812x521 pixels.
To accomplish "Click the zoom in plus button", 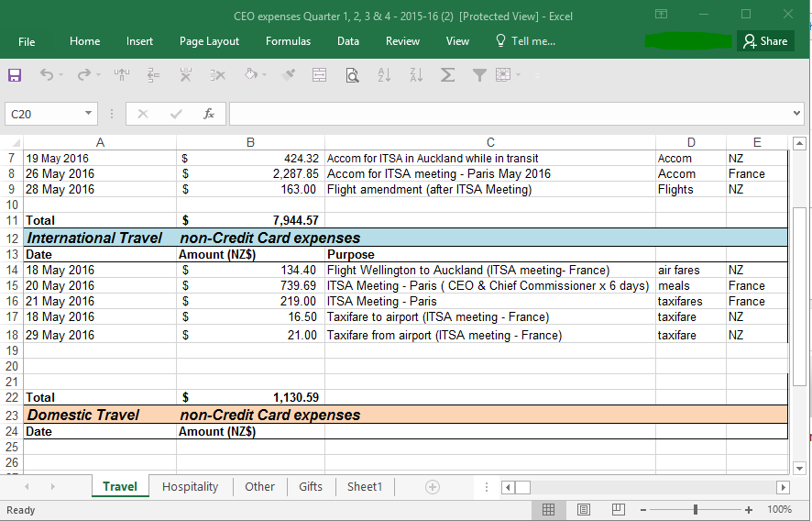I will click(749, 510).
